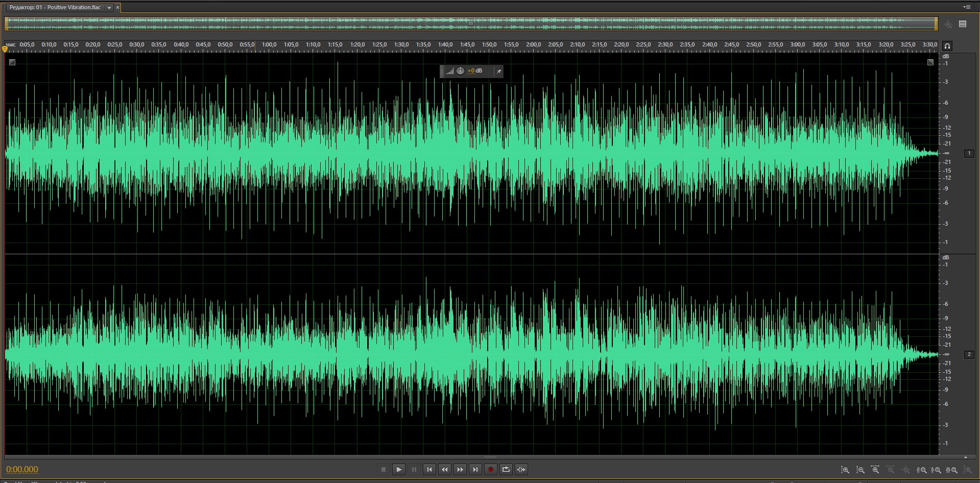Image resolution: width=980 pixels, height=483 pixels.
Task: Zoom out amplitude
Action: point(861,470)
